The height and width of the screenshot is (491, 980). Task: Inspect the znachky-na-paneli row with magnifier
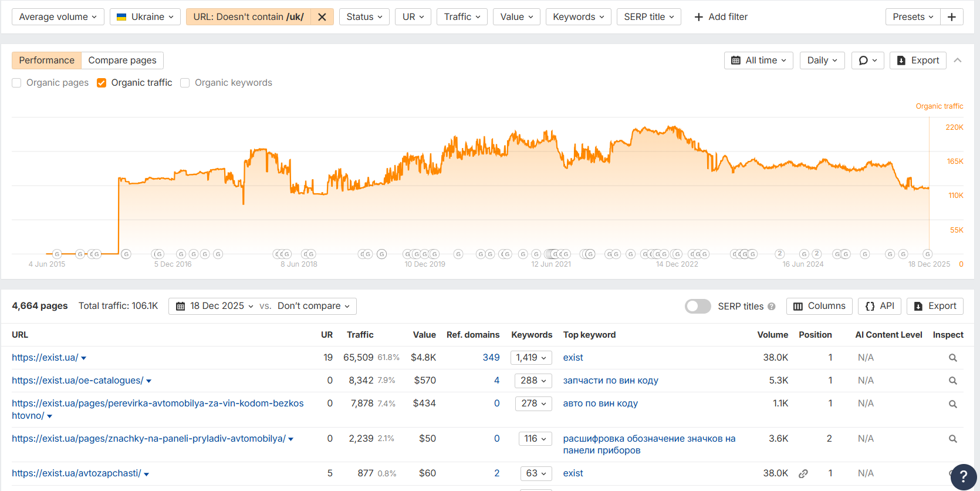[952, 439]
